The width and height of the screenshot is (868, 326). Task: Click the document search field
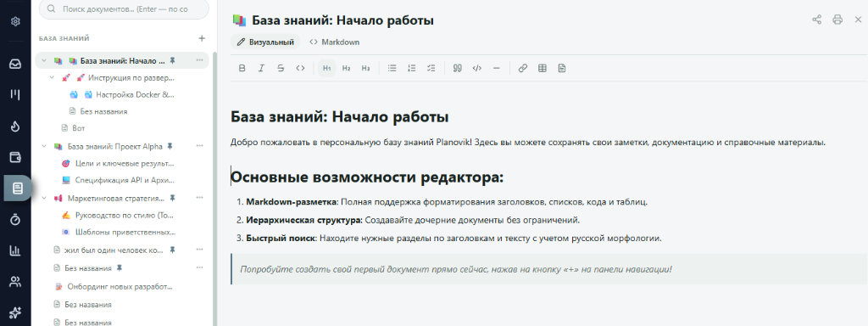pos(125,9)
